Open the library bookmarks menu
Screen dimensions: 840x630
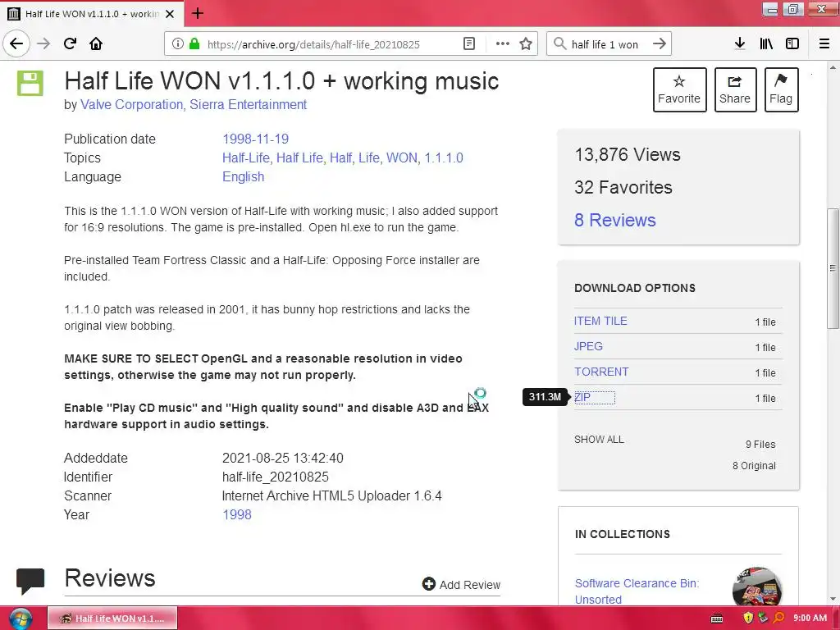tap(766, 43)
